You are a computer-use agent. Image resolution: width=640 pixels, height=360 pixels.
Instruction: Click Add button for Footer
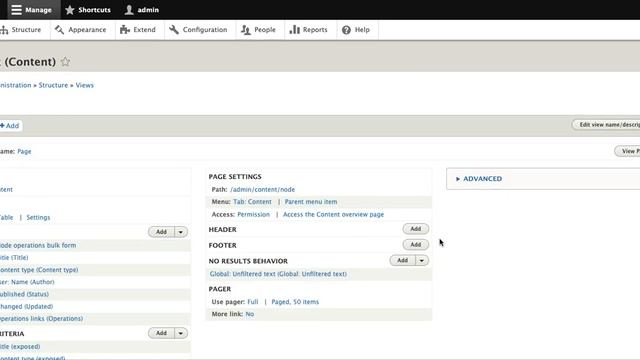point(416,245)
